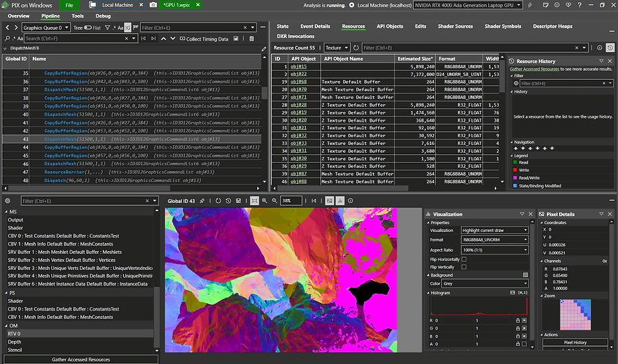618x364 pixels.
Task: Click Collect Timing Data
Action: (x=204, y=39)
